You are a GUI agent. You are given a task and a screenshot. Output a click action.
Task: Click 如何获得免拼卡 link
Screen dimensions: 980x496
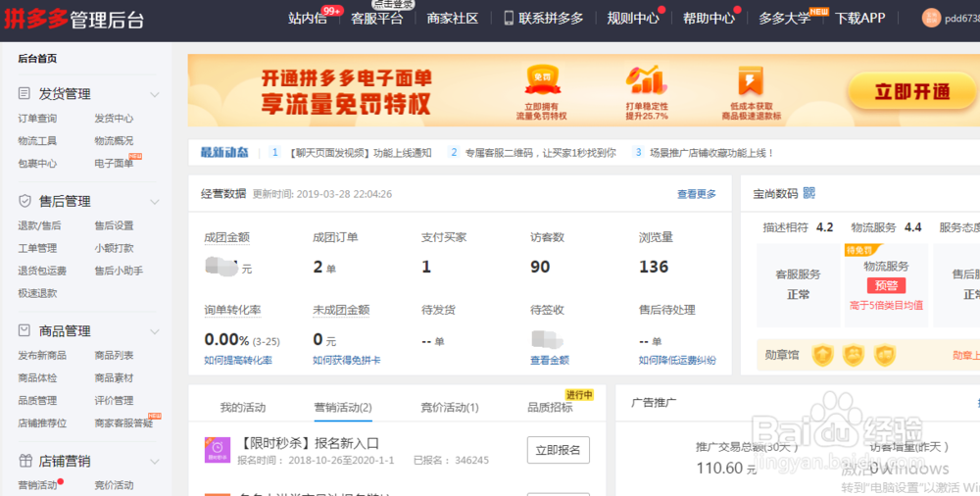coord(347,361)
